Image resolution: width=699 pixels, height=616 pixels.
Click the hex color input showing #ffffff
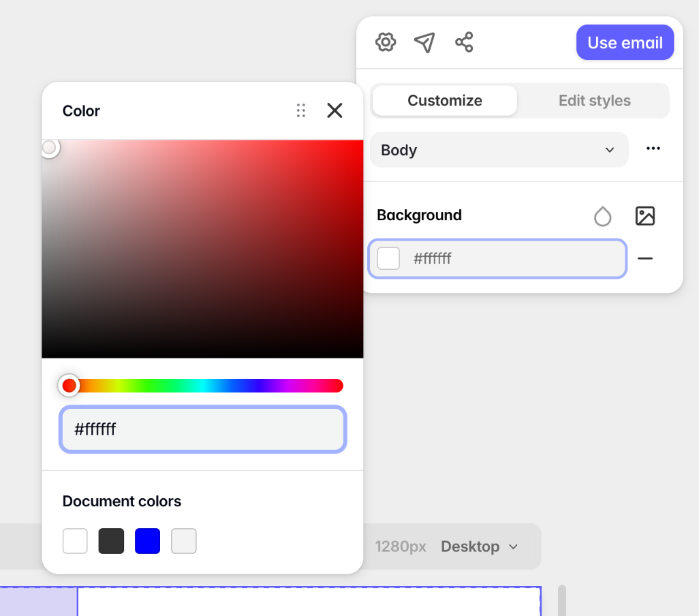click(x=202, y=429)
